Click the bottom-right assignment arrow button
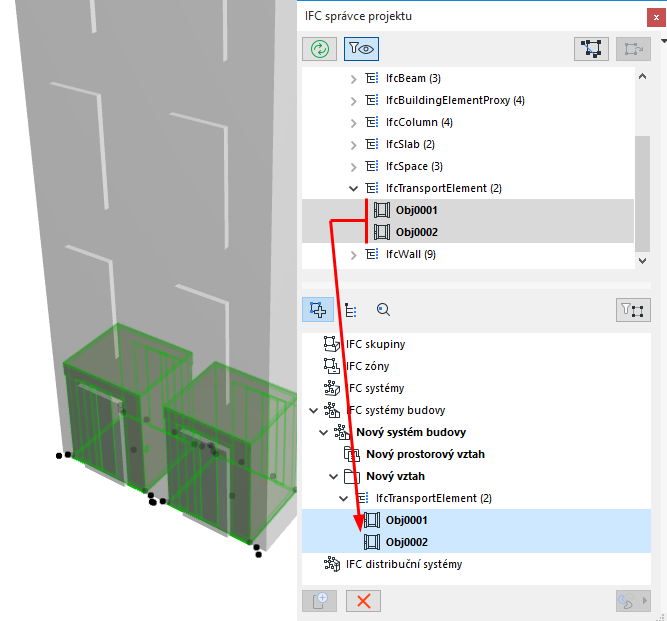This screenshot has width=667, height=621. coord(633,601)
